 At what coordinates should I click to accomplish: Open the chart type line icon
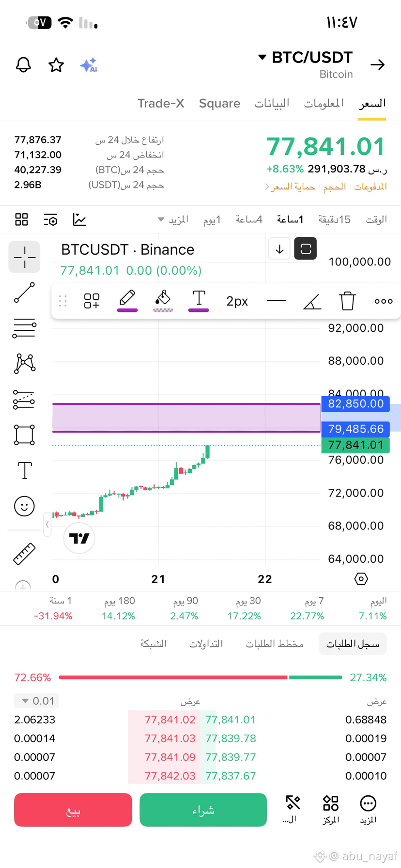pyautogui.click(x=79, y=219)
